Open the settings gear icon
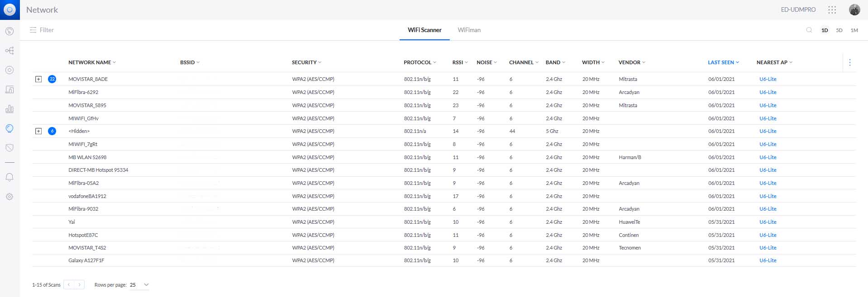Image resolution: width=868 pixels, height=297 pixels. (x=10, y=197)
